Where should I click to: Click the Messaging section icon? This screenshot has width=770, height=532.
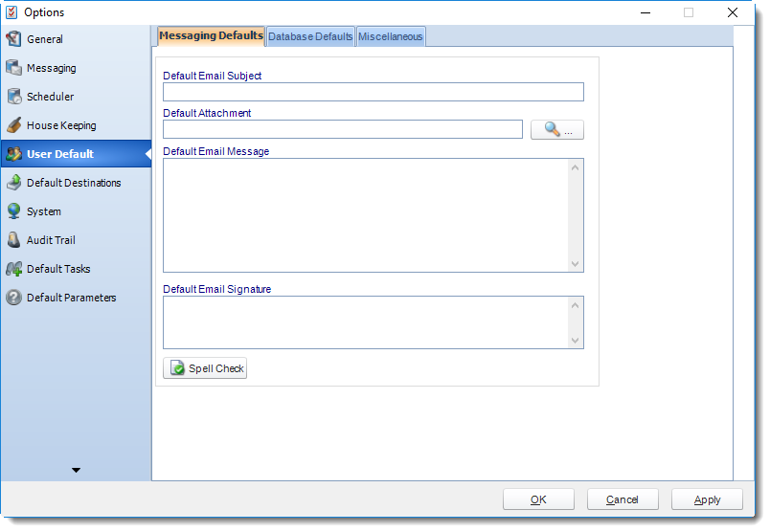(x=13, y=68)
